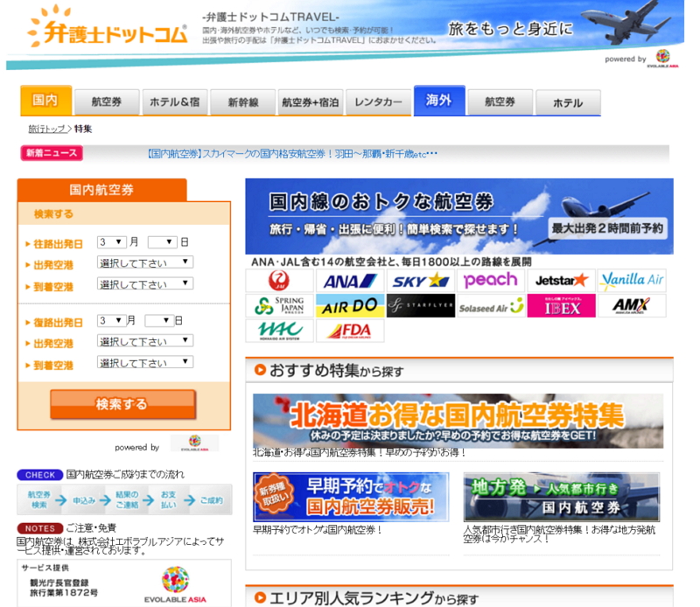Image resolution: width=700 pixels, height=607 pixels.
Task: Click the Spring Japan logo
Action: (279, 306)
